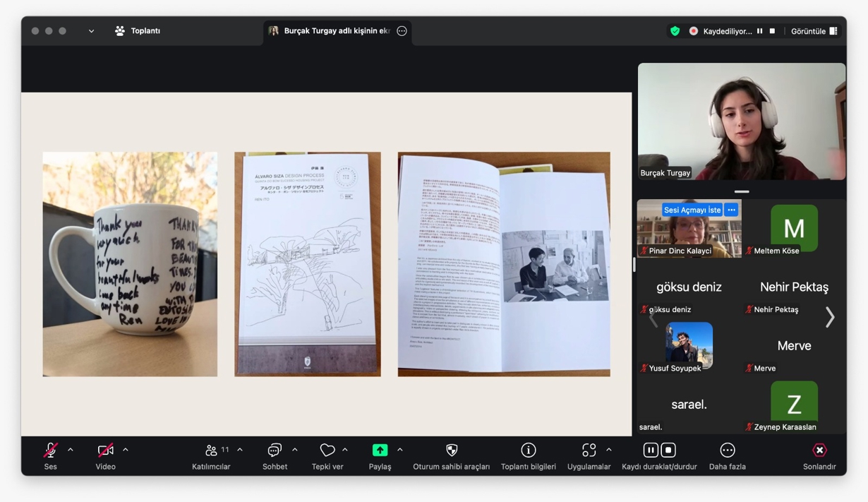Open Oturum sahibi araçları shield icon
This screenshot has width=868, height=502.
tap(452, 450)
